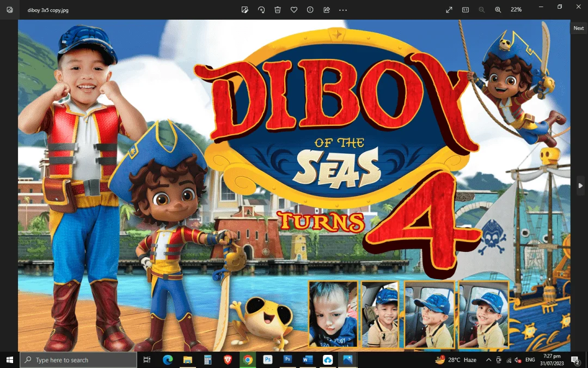The width and height of the screenshot is (588, 368).
Task: Open the volume control tray icon
Action: click(x=518, y=360)
